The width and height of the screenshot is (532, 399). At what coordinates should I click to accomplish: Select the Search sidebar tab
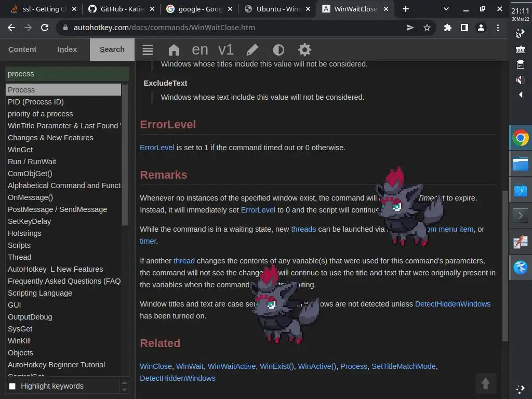pos(112,49)
